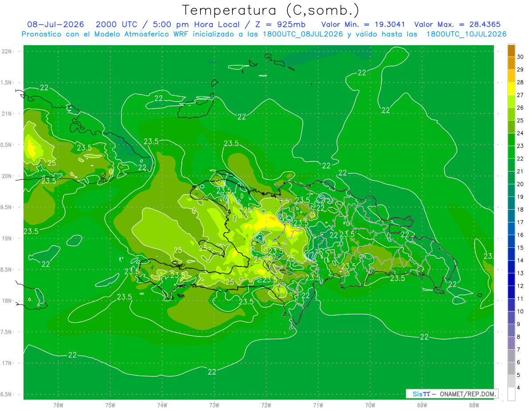532x411 pixels.
Task: Click the legend value 10
Action: [x=520, y=311]
